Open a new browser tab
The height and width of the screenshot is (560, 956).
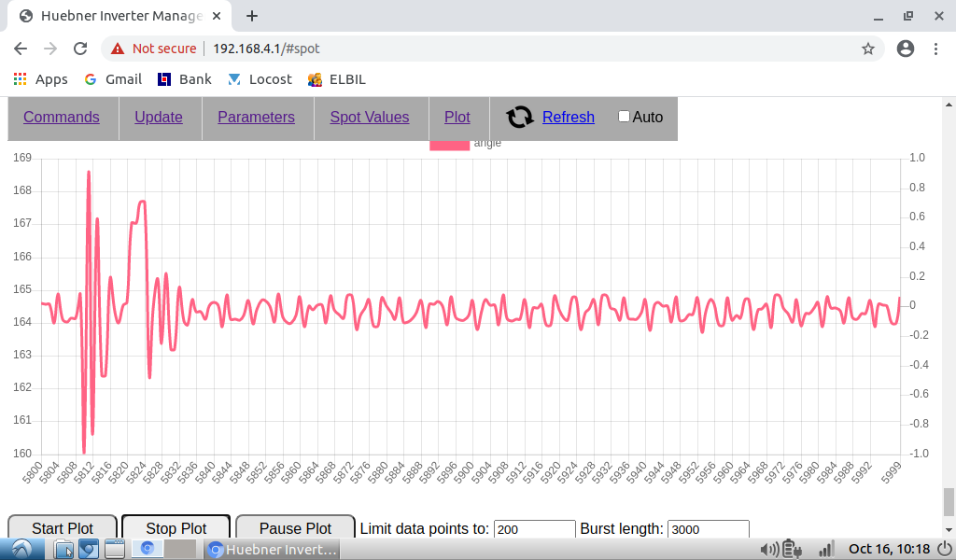pyautogui.click(x=252, y=16)
